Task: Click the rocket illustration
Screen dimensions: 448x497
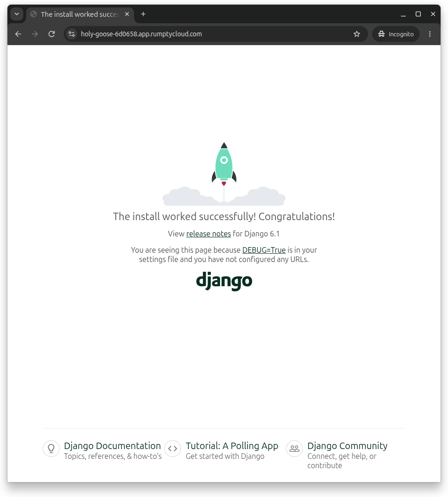Action: [x=224, y=174]
